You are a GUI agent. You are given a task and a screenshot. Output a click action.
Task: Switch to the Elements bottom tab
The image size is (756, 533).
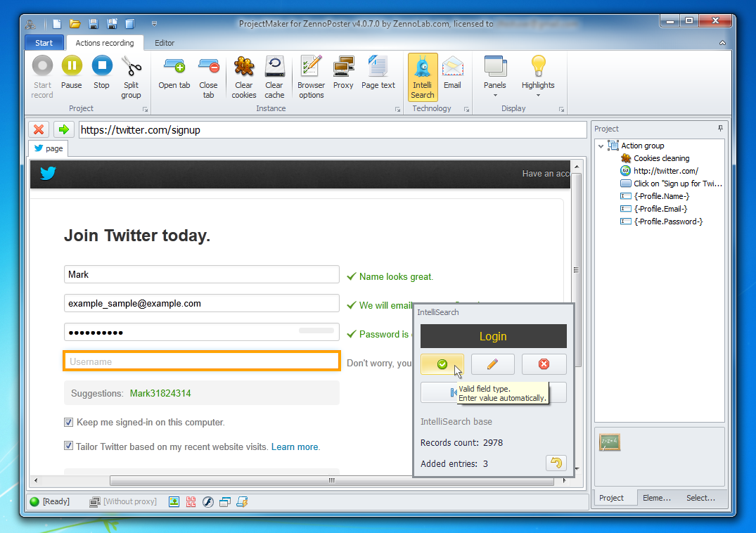pyautogui.click(x=657, y=498)
